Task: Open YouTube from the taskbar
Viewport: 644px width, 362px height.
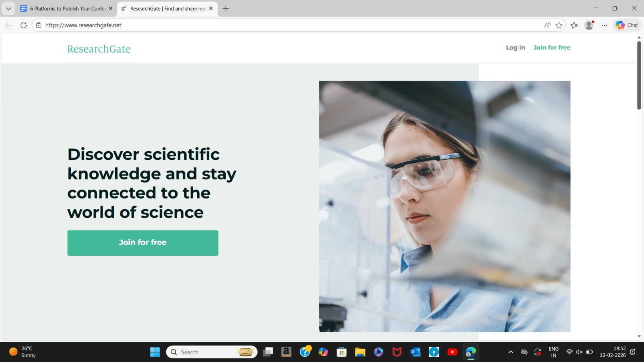Action: (452, 352)
